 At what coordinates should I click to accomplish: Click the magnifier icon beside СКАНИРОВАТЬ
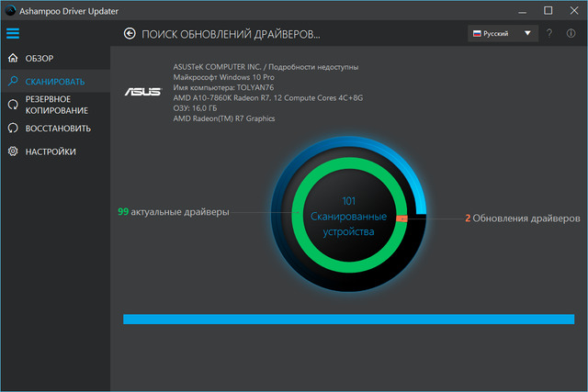(13, 82)
